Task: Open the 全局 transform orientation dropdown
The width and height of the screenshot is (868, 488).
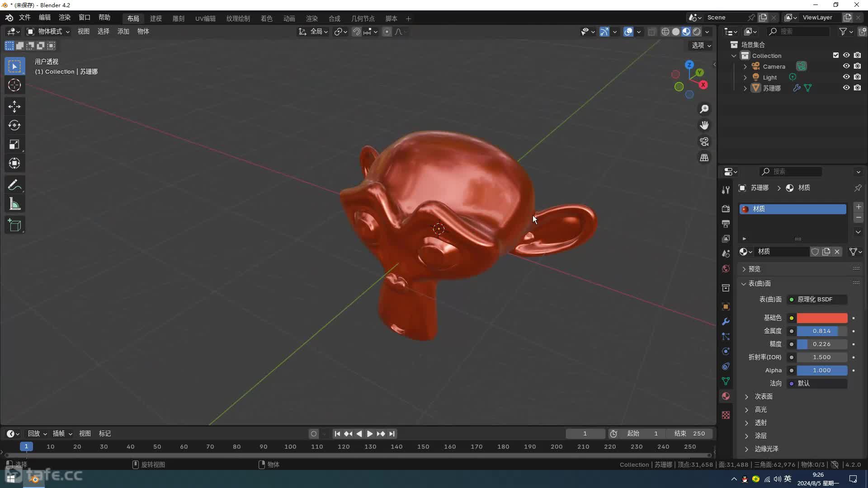Action: pyautogui.click(x=313, y=32)
